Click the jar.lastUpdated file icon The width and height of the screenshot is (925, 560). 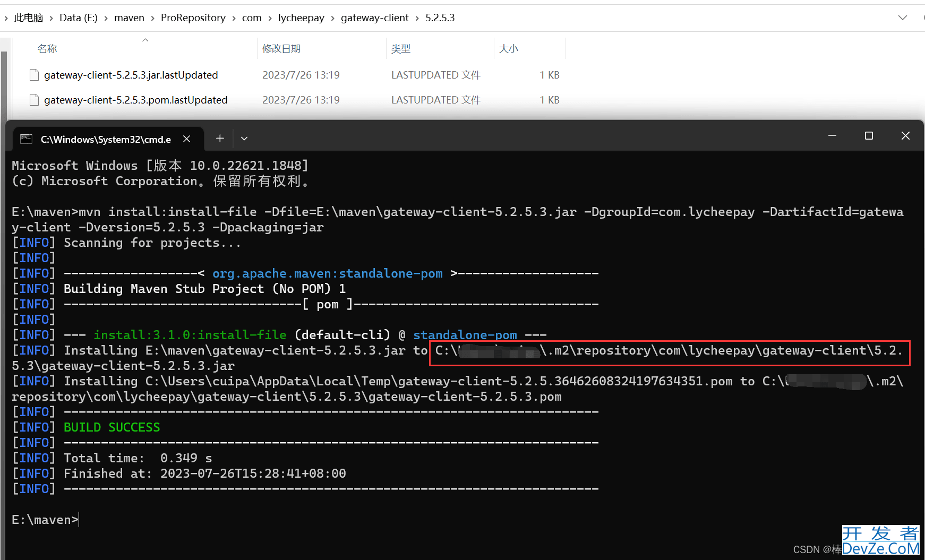tap(35, 75)
